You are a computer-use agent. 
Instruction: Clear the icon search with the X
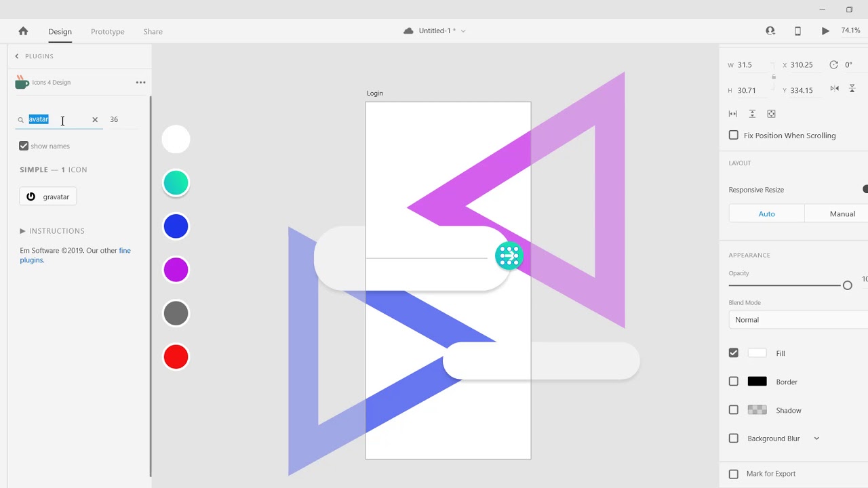(95, 119)
